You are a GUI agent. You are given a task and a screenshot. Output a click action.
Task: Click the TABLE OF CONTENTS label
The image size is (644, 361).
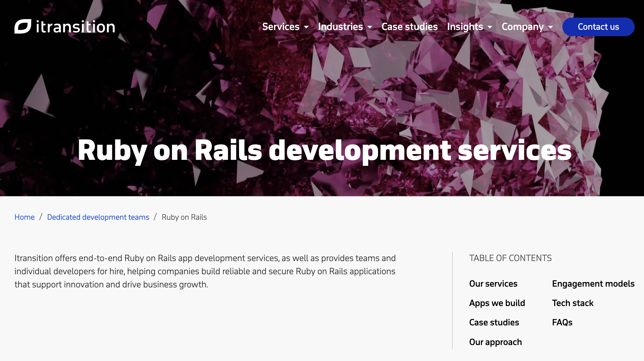(x=510, y=258)
